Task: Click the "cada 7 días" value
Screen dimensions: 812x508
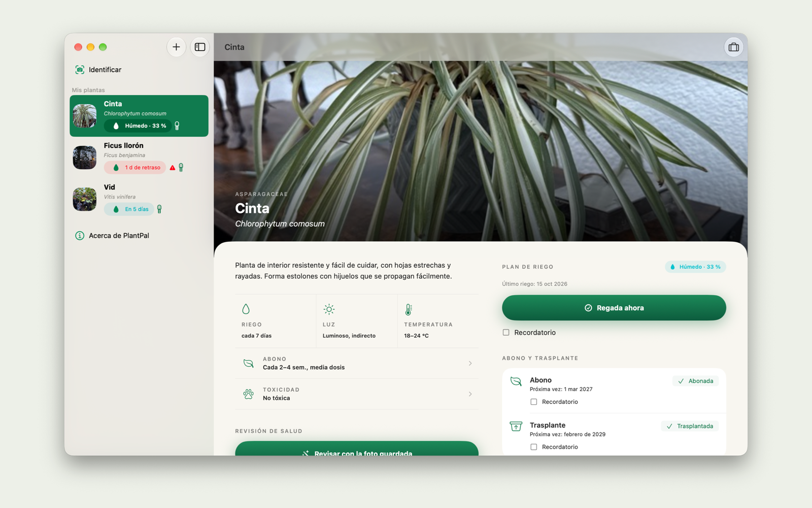Action: (257, 336)
